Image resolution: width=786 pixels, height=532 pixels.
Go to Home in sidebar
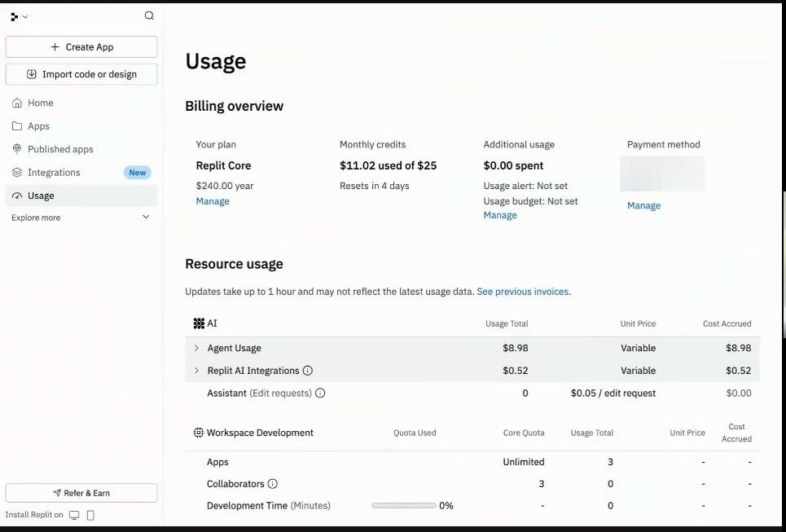click(81, 103)
